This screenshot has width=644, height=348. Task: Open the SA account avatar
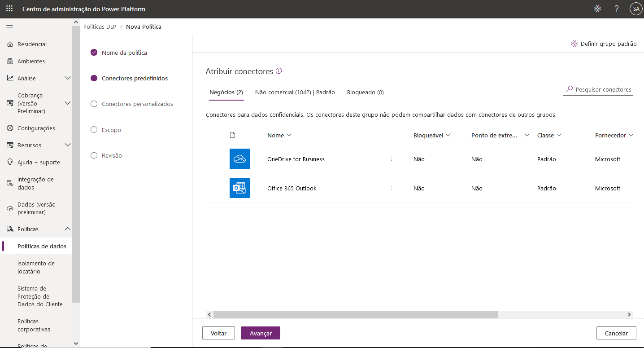click(x=636, y=9)
